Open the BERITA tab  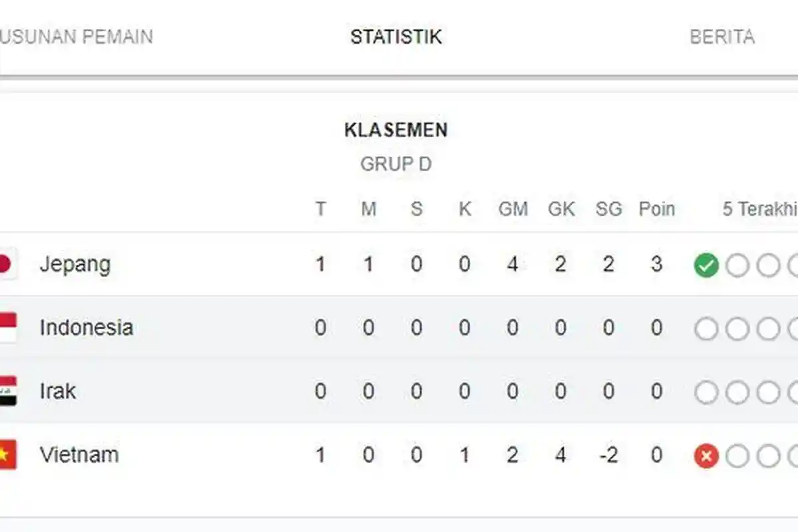722,37
